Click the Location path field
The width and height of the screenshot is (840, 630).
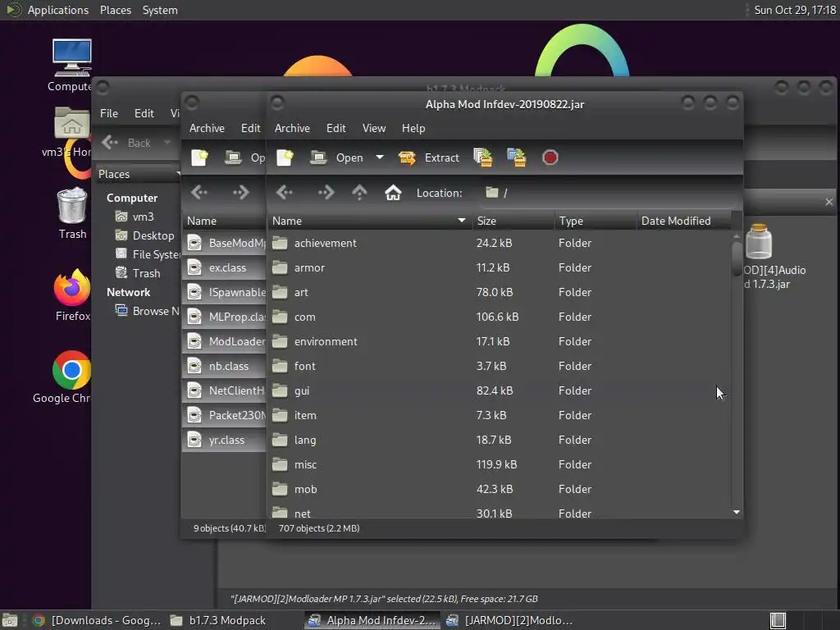click(609, 193)
